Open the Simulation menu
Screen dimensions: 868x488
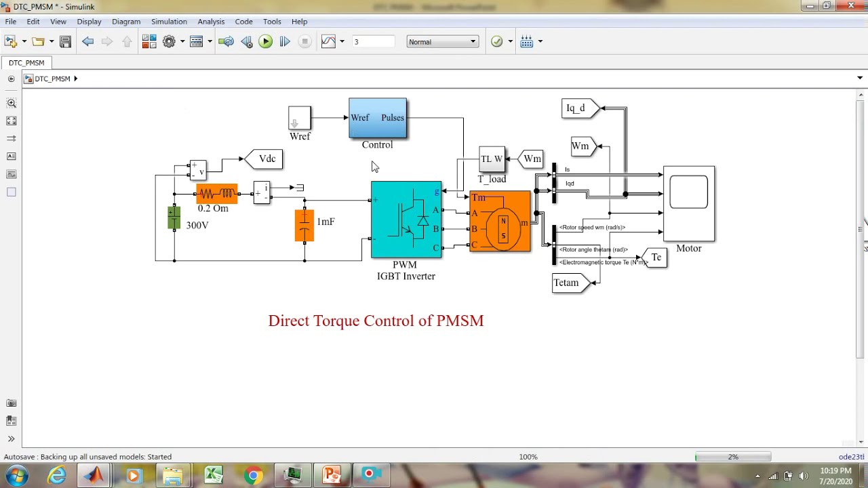coord(169,22)
